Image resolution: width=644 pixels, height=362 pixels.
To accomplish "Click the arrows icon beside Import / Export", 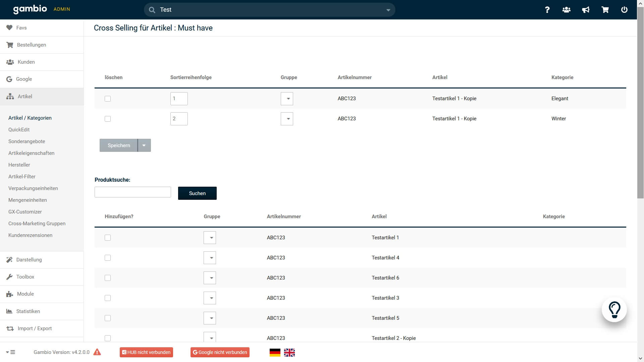I will pyautogui.click(x=10, y=328).
